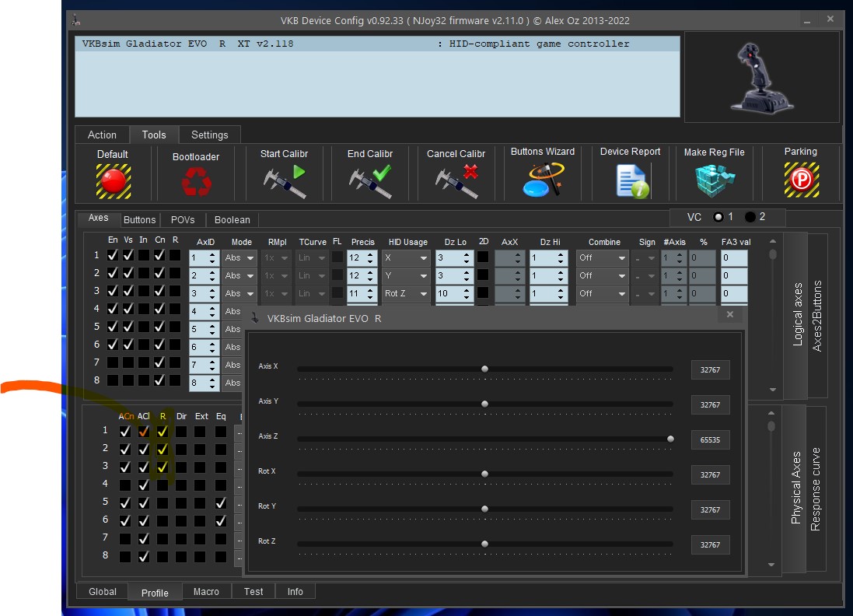Expand the Combine dropdown for axis 1

point(602,258)
